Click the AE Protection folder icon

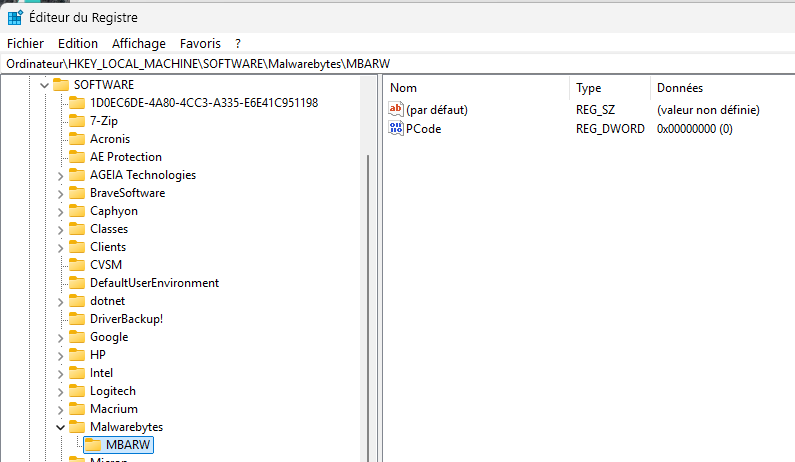[x=77, y=157]
